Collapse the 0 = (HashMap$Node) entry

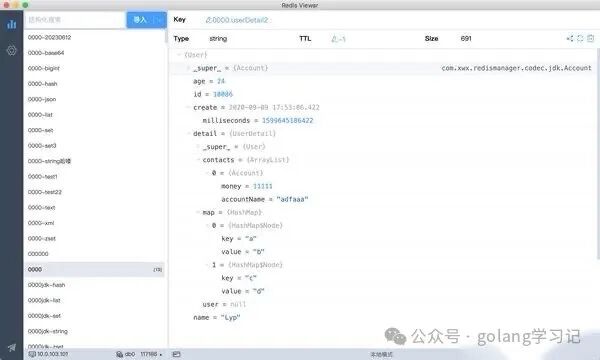(x=207, y=225)
